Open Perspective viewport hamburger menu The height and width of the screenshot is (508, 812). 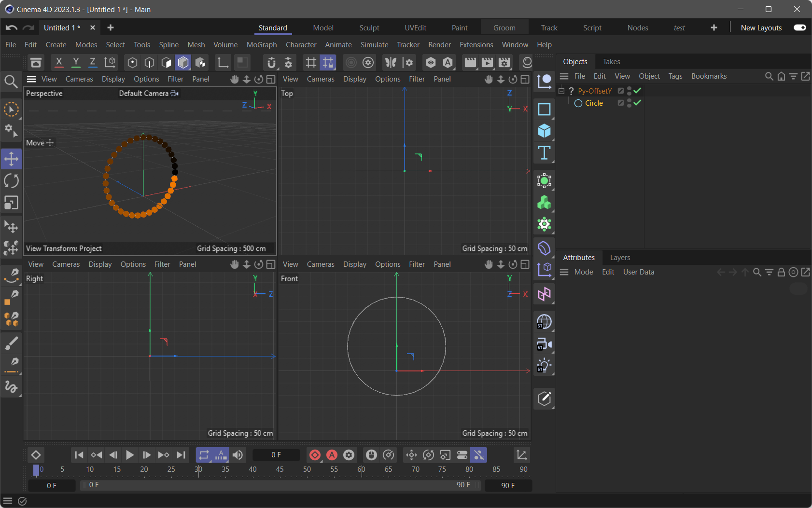(x=31, y=79)
